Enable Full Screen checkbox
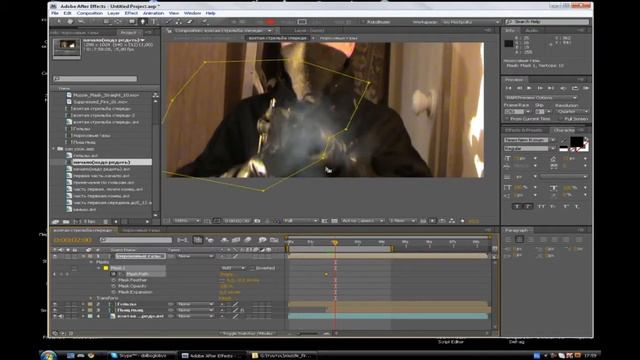Screen dimensions: 640x360 click(561, 119)
